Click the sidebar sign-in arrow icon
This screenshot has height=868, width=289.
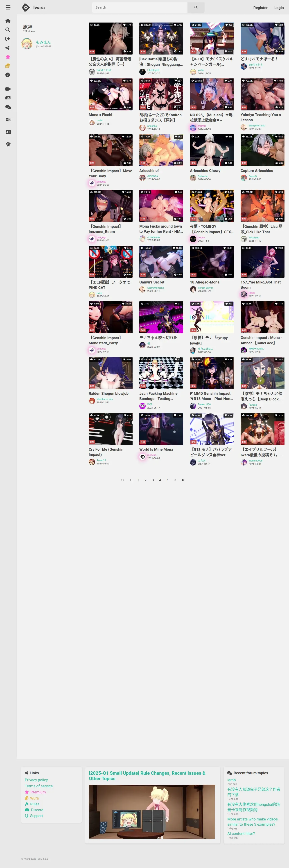pos(8,39)
